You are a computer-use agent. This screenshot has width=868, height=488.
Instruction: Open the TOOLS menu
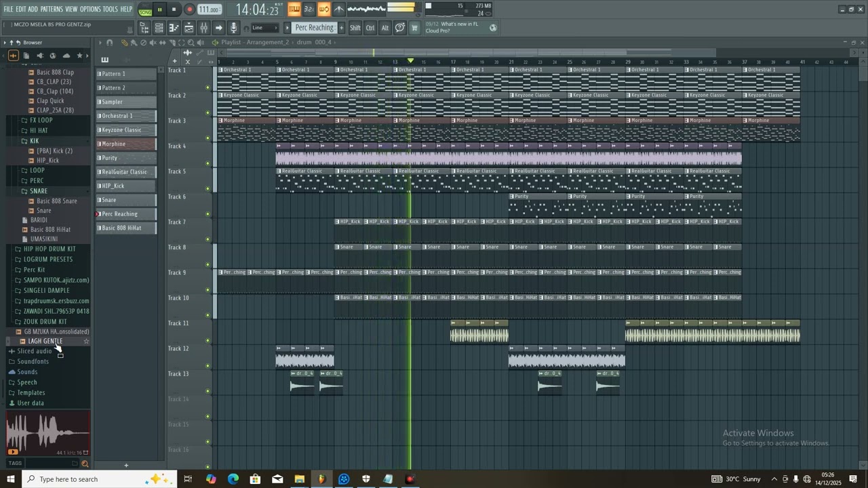coord(110,9)
